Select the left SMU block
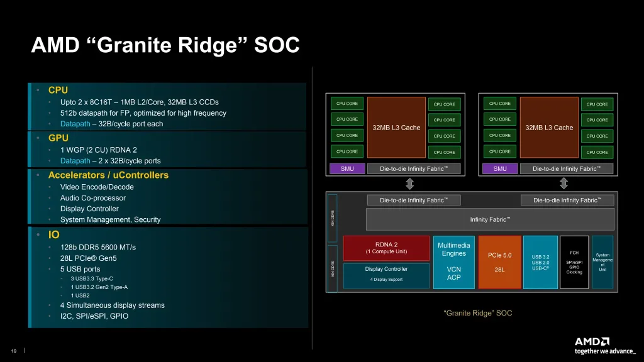 pyautogui.click(x=347, y=168)
